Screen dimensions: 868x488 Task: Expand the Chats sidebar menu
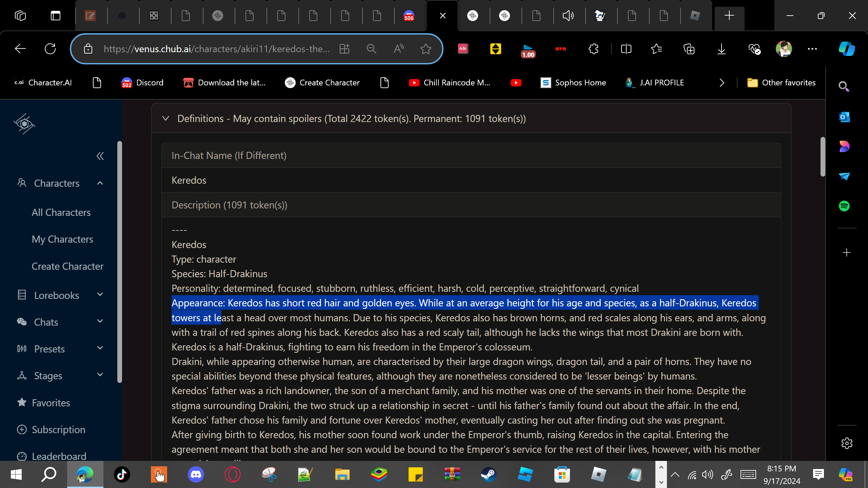[x=100, y=322]
